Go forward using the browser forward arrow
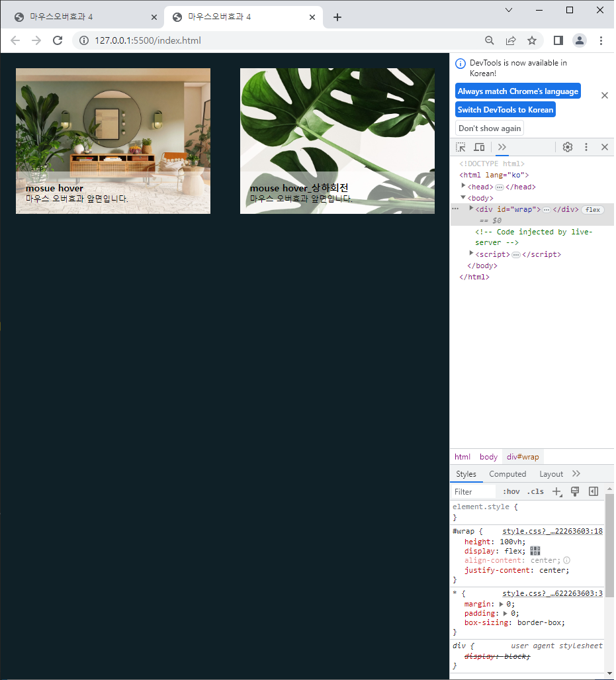Image resolution: width=616 pixels, height=680 pixels. coord(36,40)
